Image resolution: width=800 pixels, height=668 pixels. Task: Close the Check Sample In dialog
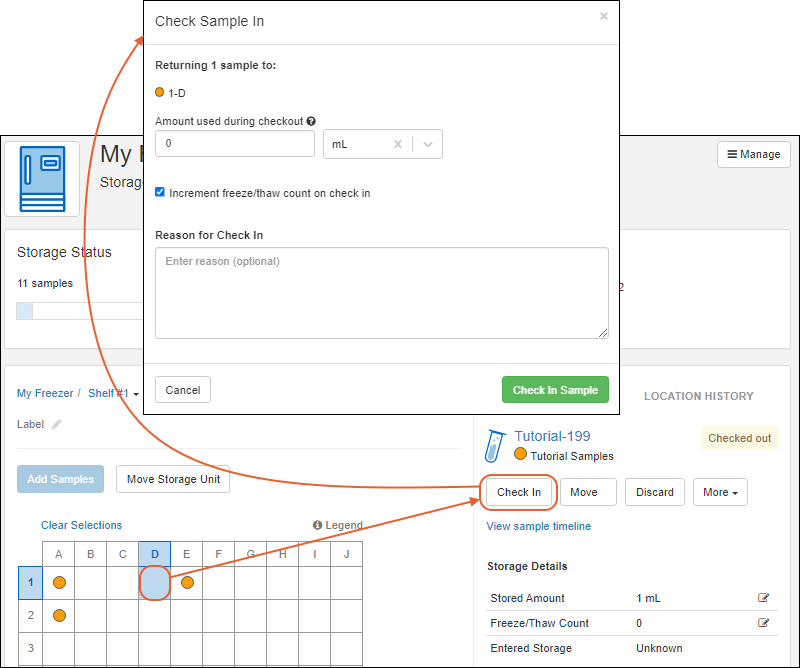pyautogui.click(x=603, y=16)
